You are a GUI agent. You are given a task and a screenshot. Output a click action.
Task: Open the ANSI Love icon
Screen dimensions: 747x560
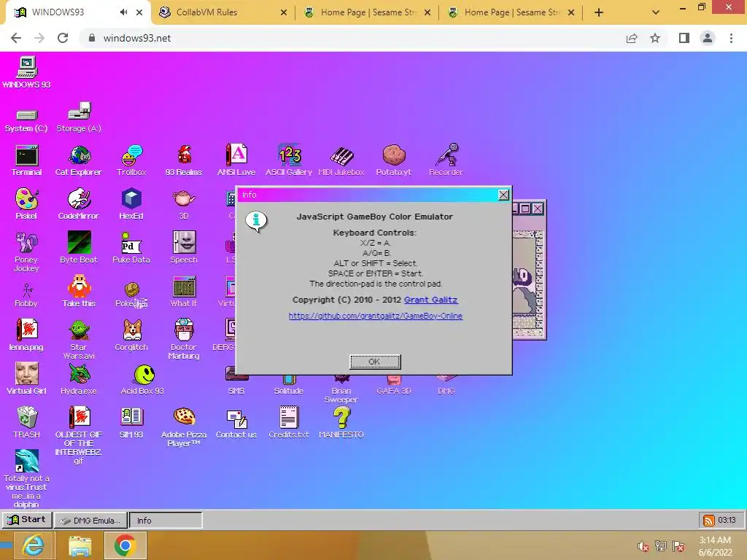[x=236, y=160]
